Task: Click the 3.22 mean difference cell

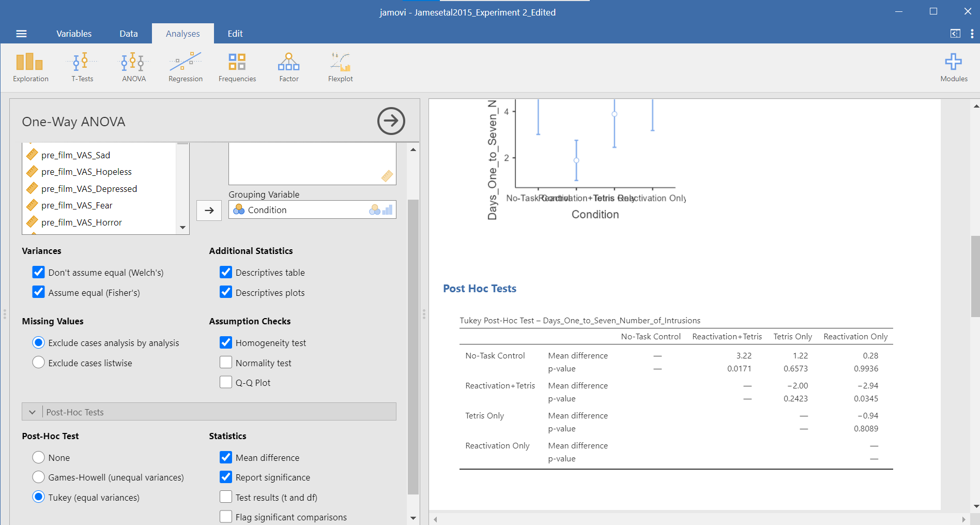Action: click(x=744, y=355)
